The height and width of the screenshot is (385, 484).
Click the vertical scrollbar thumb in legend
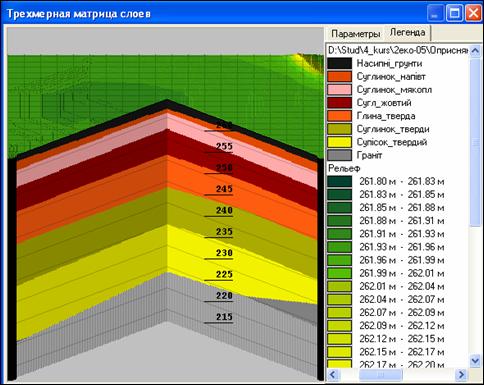click(475, 142)
